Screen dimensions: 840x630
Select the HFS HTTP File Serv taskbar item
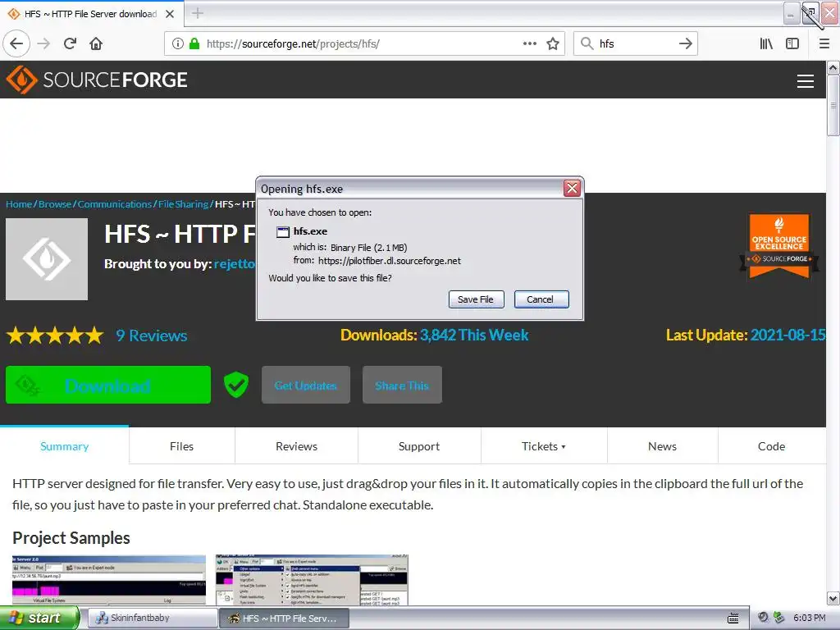pos(284,619)
